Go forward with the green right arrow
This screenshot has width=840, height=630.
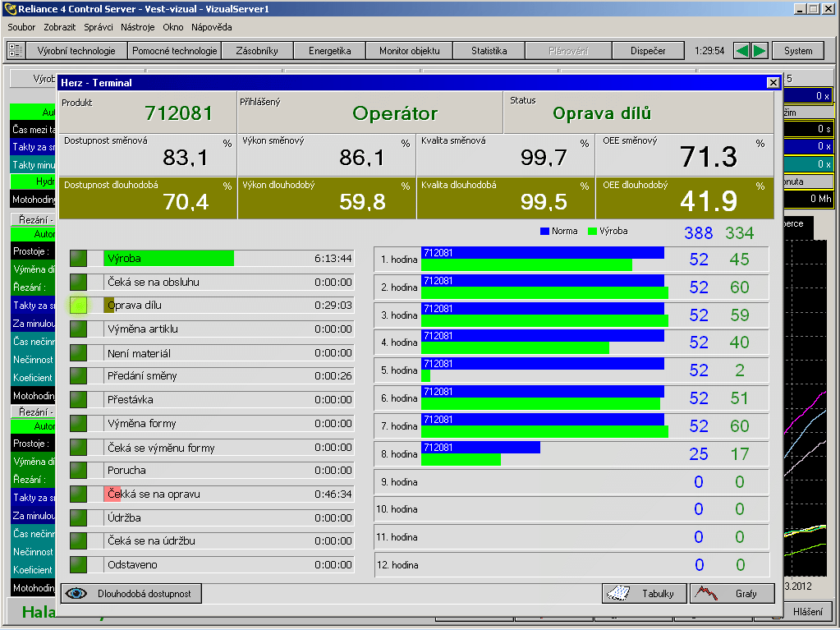[760, 51]
